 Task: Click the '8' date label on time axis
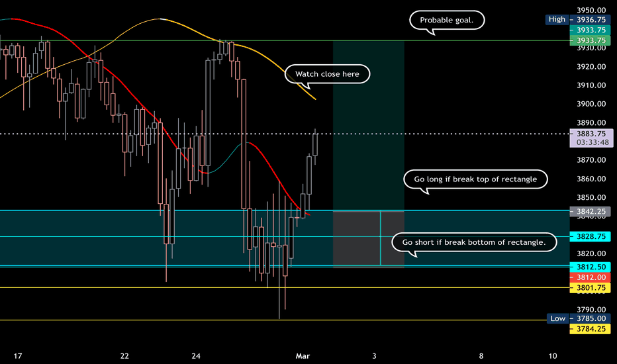coord(481,356)
